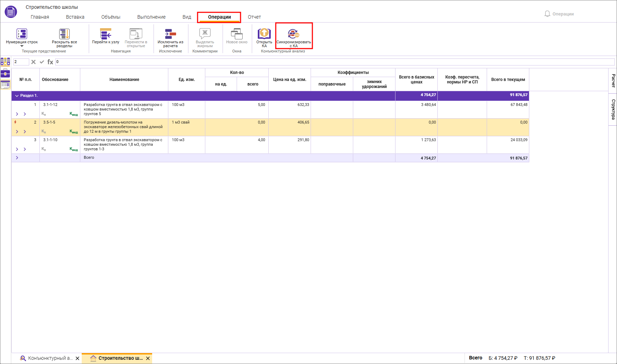Screen dimensions: 617x364
Task: Click Всего в текущем column header
Action: coord(508,80)
